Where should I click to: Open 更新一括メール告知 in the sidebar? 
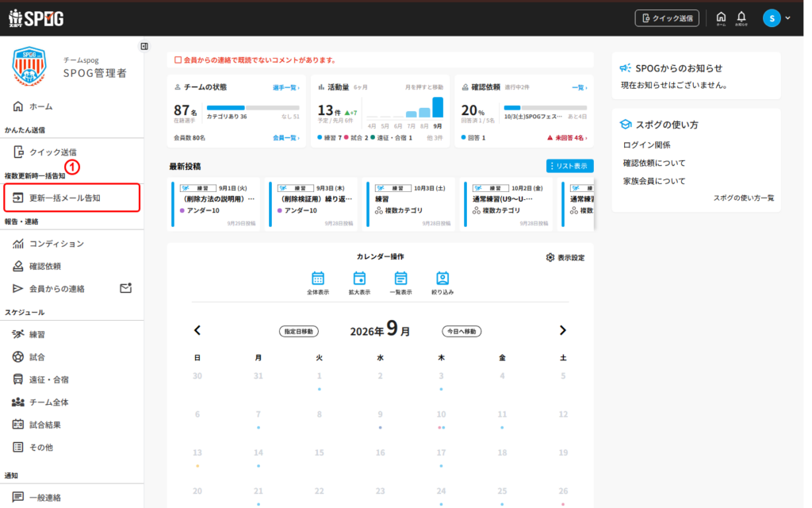[x=72, y=198]
